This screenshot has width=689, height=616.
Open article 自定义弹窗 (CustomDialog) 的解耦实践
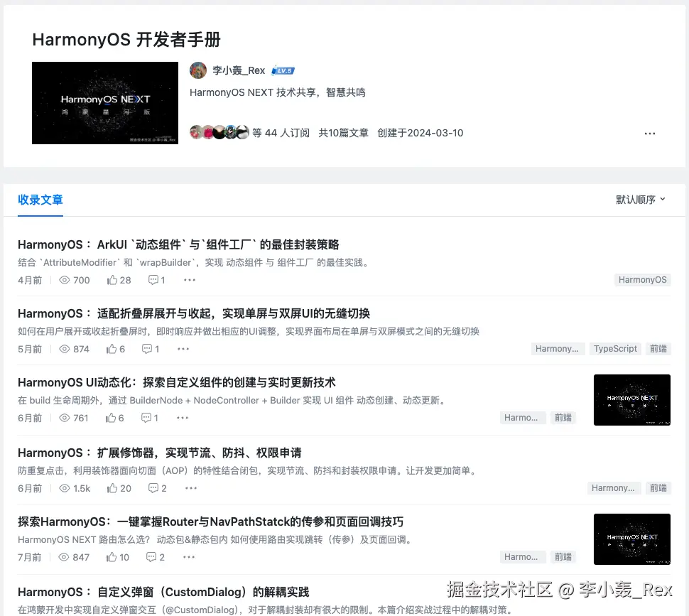point(163,592)
